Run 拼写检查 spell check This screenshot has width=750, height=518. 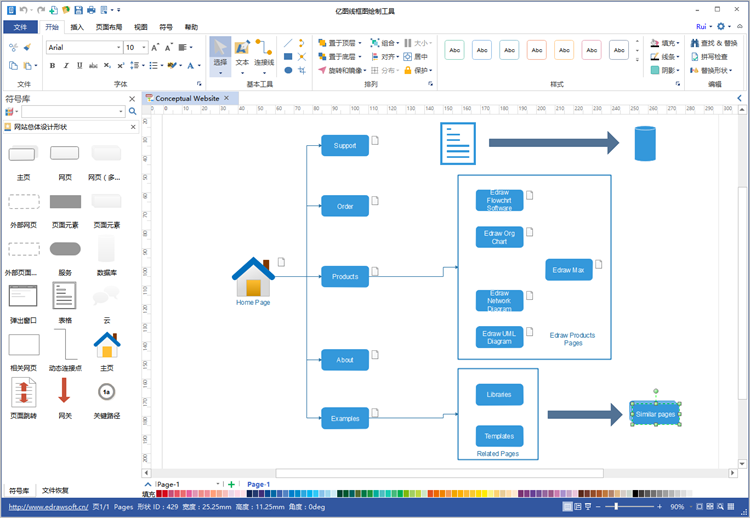click(x=709, y=56)
